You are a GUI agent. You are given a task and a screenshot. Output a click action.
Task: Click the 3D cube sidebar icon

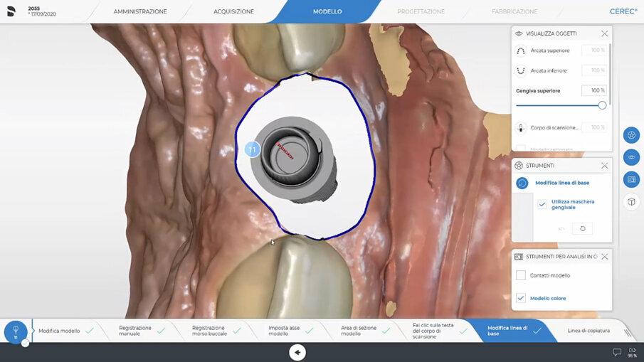pyautogui.click(x=631, y=203)
